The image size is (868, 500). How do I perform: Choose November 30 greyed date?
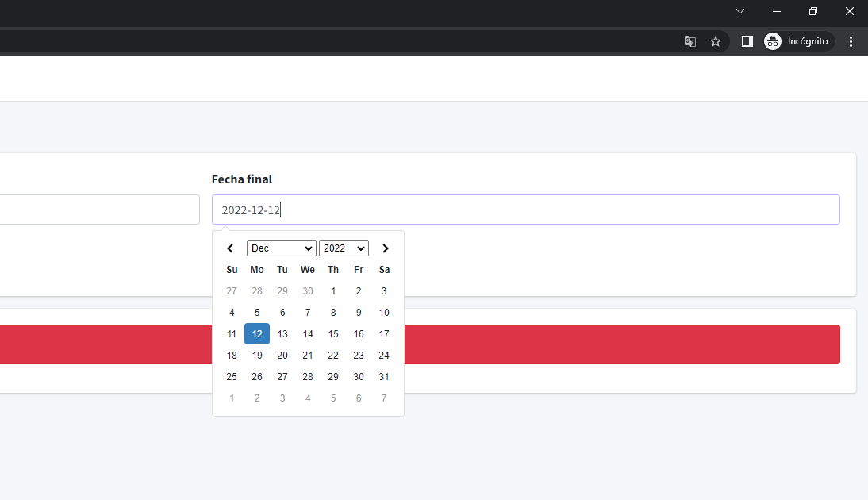308,291
